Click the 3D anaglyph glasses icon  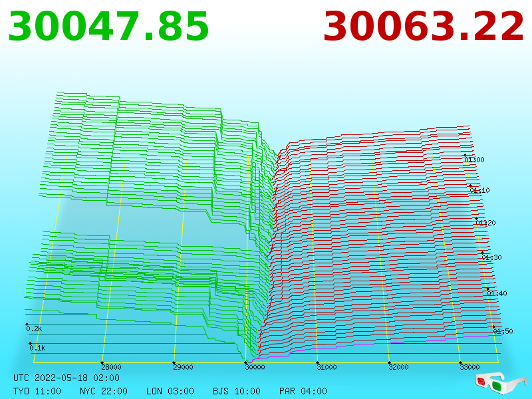point(501,383)
